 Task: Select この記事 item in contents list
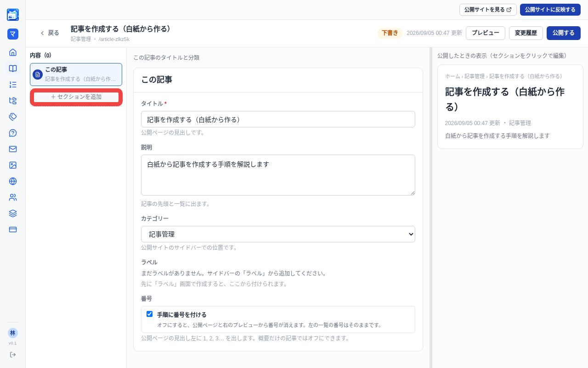76,75
